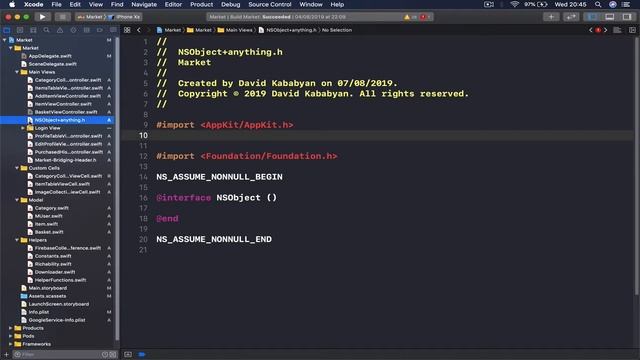Choose the iPhone Xs run destination
Screen dimensions: 640x360
pyautogui.click(x=125, y=17)
